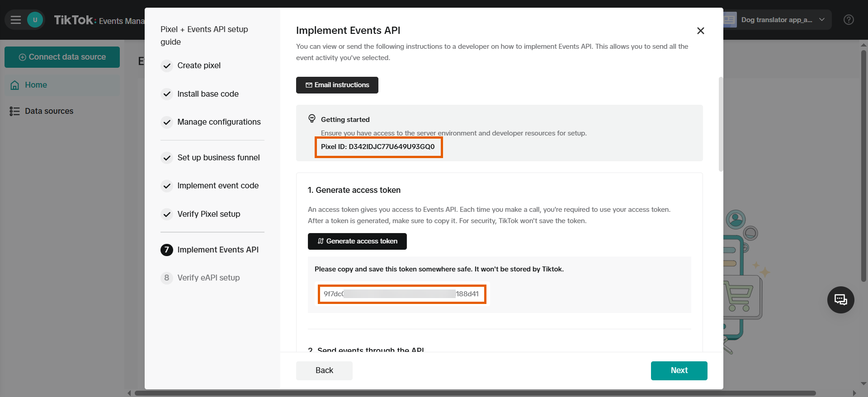The width and height of the screenshot is (868, 397).
Task: Click the Back button
Action: click(324, 370)
